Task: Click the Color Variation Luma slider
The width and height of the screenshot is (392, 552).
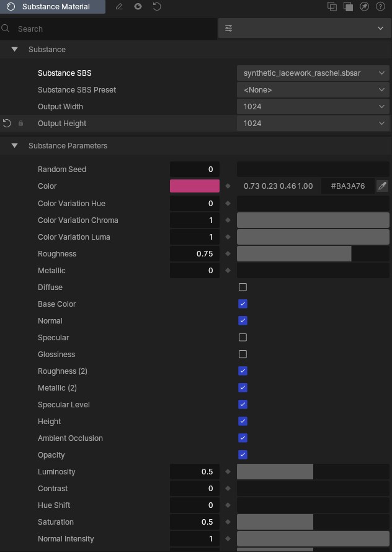Action: click(x=313, y=237)
